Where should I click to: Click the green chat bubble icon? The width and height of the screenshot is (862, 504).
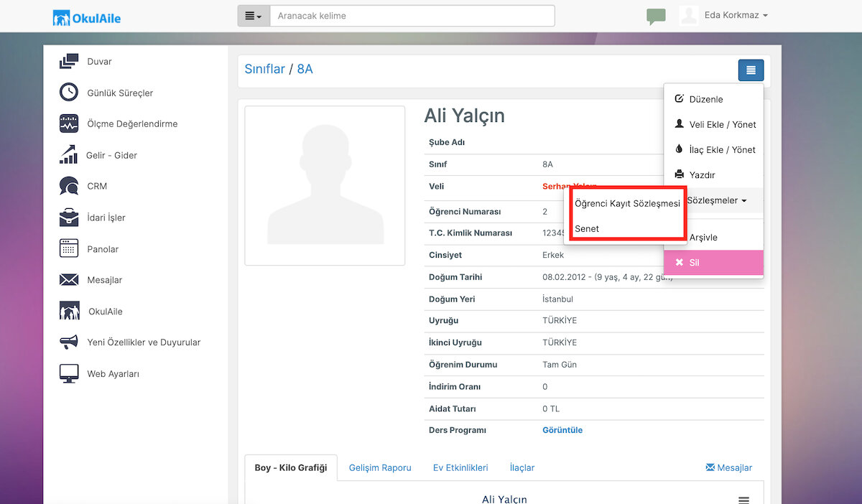pos(656,17)
